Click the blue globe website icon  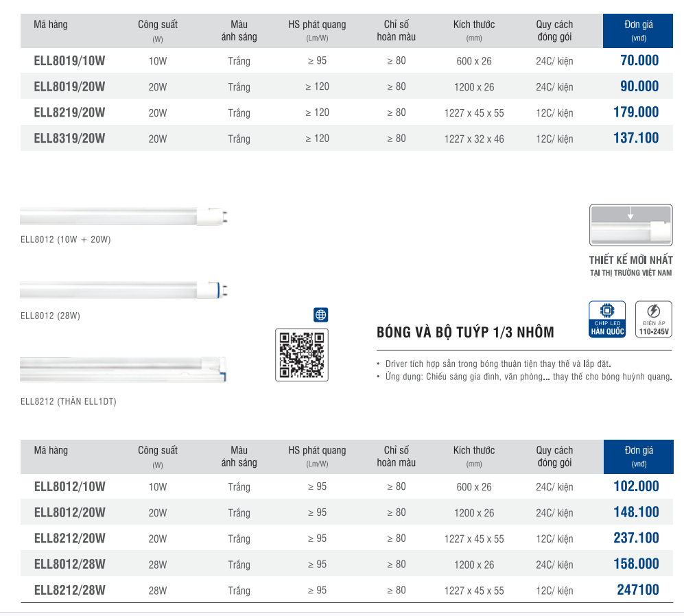pyautogui.click(x=320, y=315)
